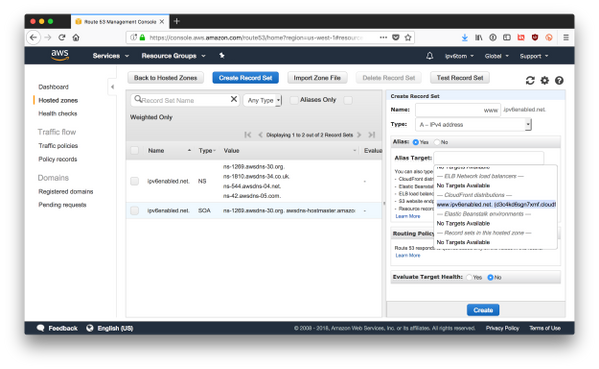Viewport: 599px width, 369px height.
Task: Open the browser downloads arrow icon
Action: point(465,37)
